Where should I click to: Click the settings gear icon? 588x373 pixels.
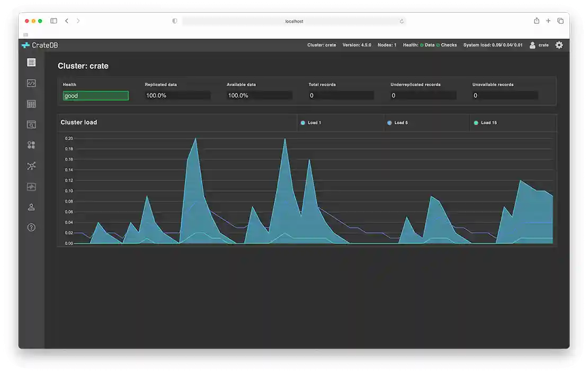[559, 45]
